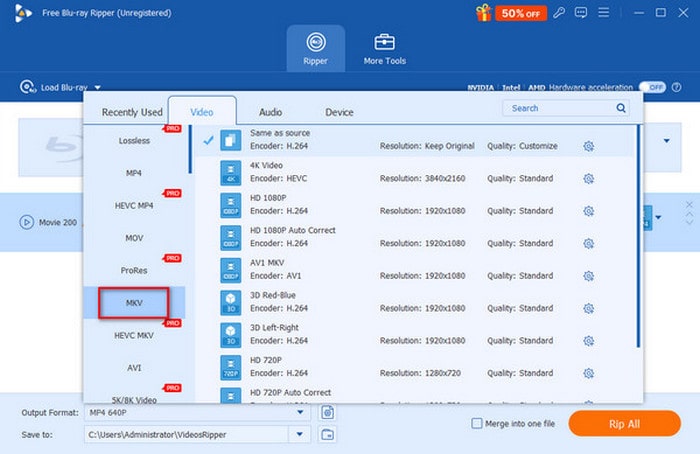Select Lossless format category
Image resolution: width=700 pixels, height=454 pixels.
click(134, 141)
